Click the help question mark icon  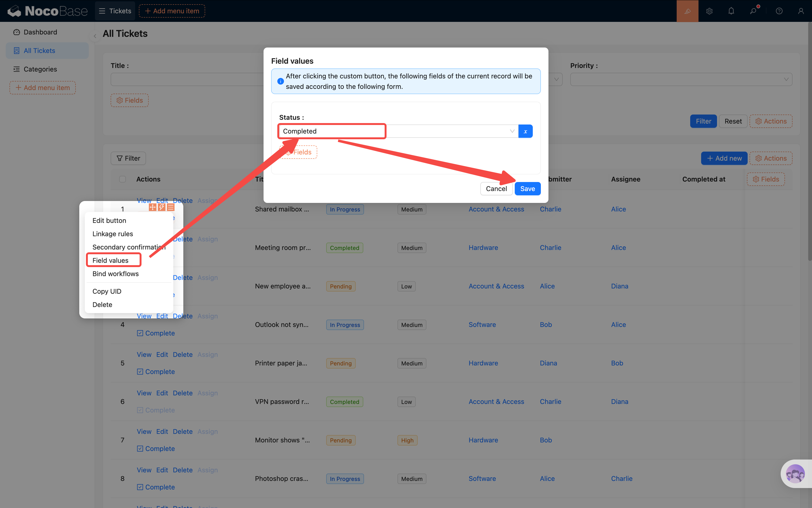coord(779,11)
